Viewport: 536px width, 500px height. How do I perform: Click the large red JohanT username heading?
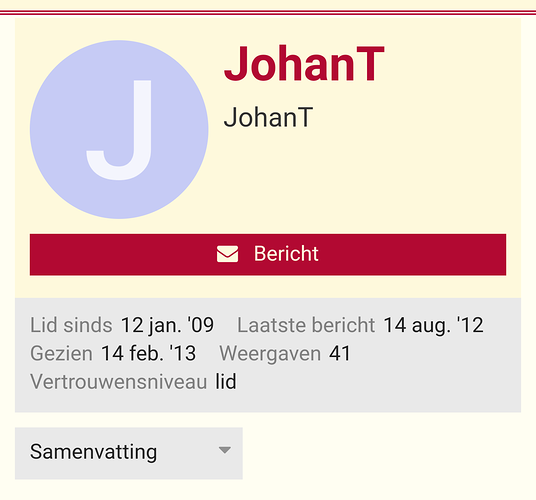pyautogui.click(x=304, y=64)
